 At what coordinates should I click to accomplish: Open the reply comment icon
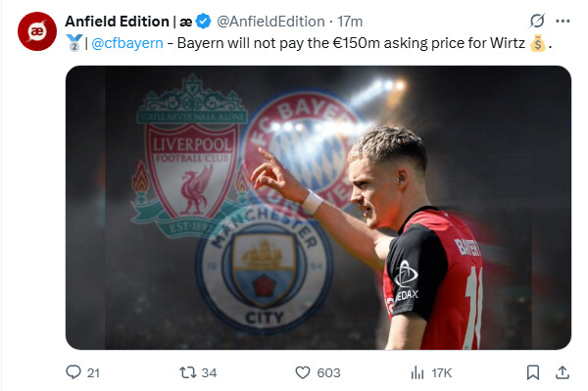click(x=73, y=372)
